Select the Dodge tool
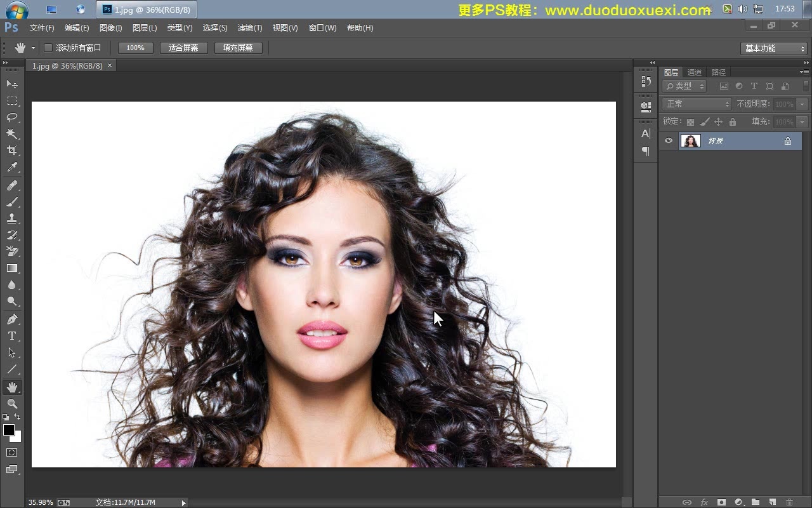 click(12, 302)
